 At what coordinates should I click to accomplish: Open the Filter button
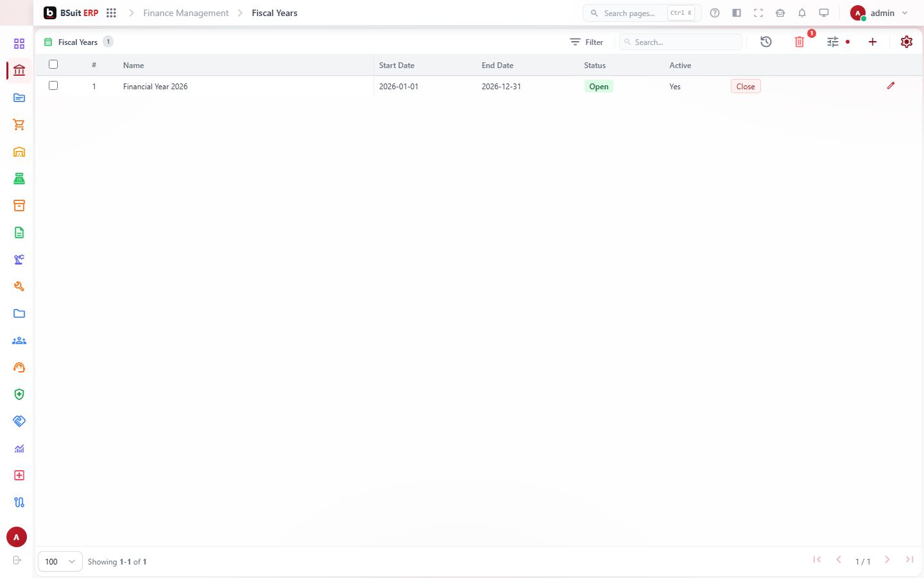[x=586, y=42]
